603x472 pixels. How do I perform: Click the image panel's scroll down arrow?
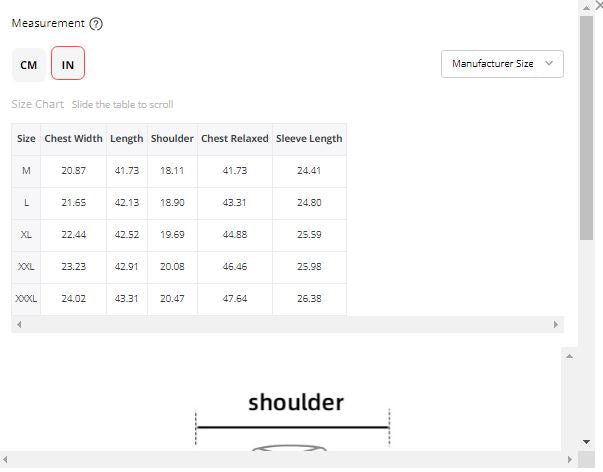[x=586, y=441]
